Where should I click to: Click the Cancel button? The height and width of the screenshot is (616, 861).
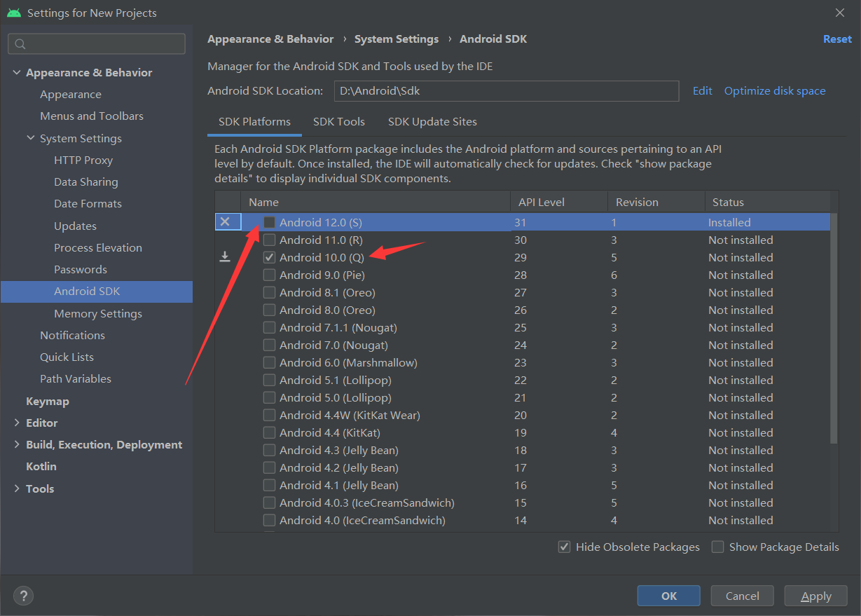coord(743,596)
